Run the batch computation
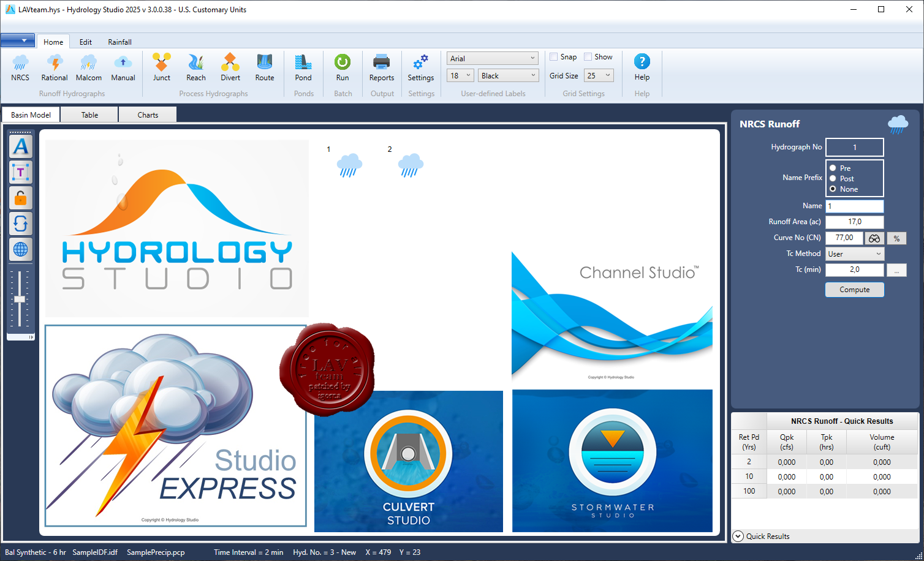Screen dimensions: 924x561 tap(343, 67)
